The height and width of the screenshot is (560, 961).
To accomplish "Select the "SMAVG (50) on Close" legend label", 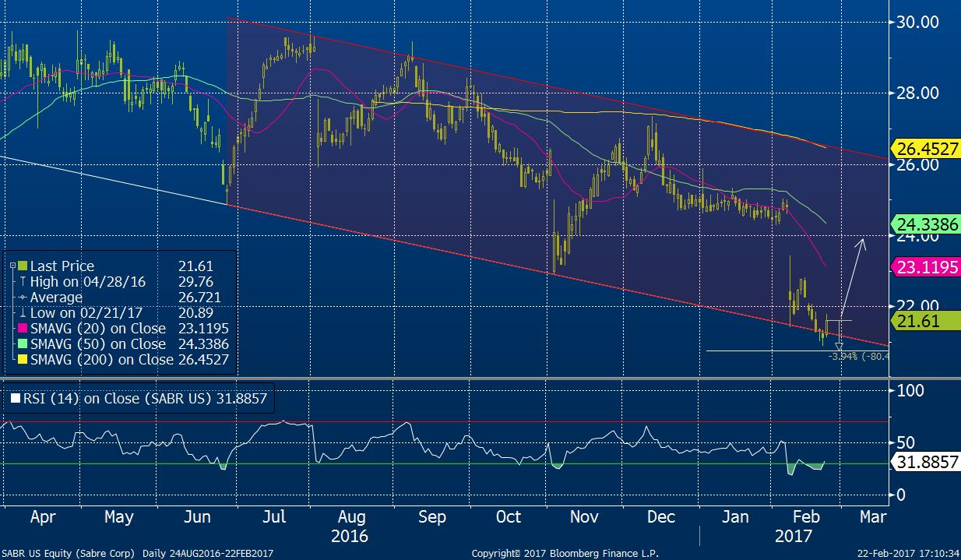I will point(97,344).
